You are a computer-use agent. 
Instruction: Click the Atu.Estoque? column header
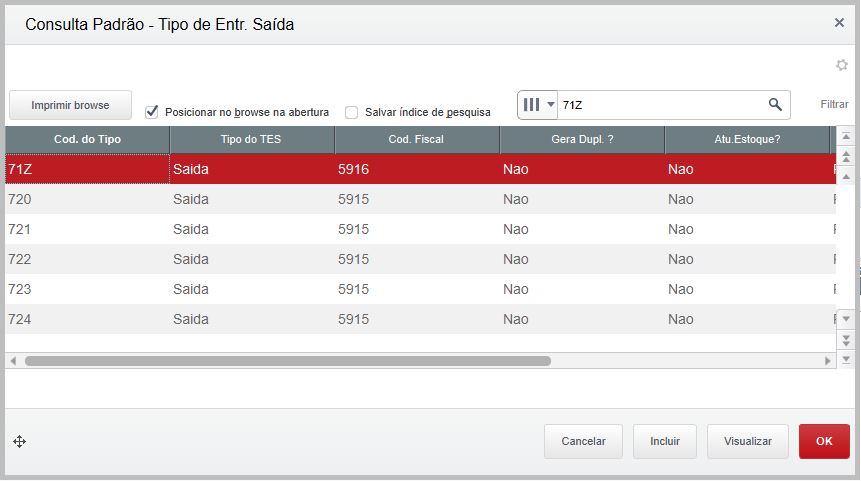(747, 139)
